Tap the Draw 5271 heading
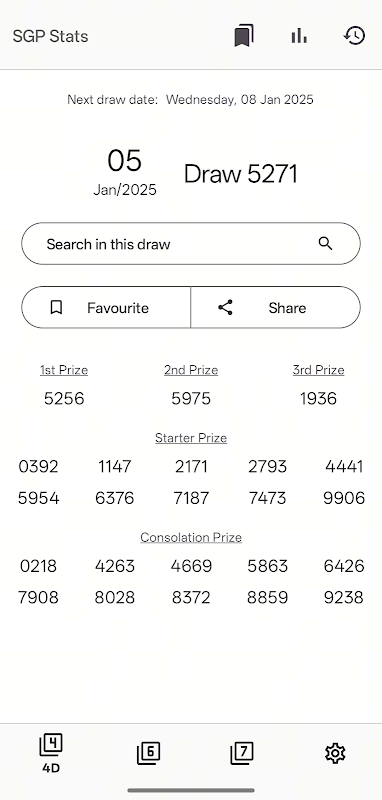Image resolution: width=382 pixels, height=800 pixels. pos(240,174)
